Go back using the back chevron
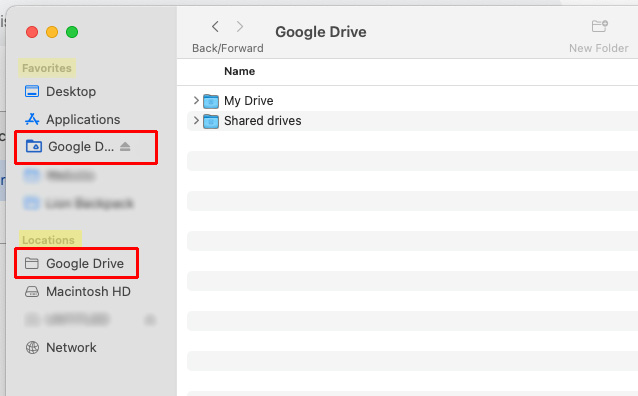Image resolution: width=638 pixels, height=396 pixels. (215, 27)
